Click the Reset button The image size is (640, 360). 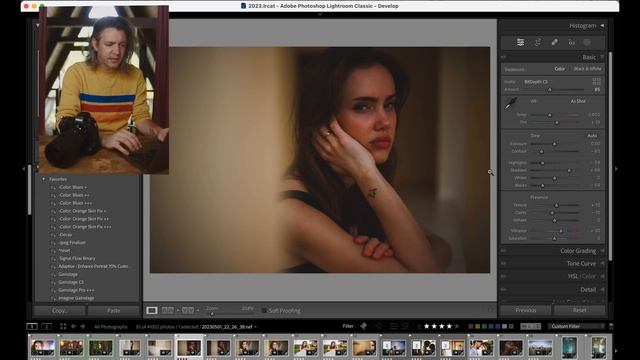pos(580,310)
